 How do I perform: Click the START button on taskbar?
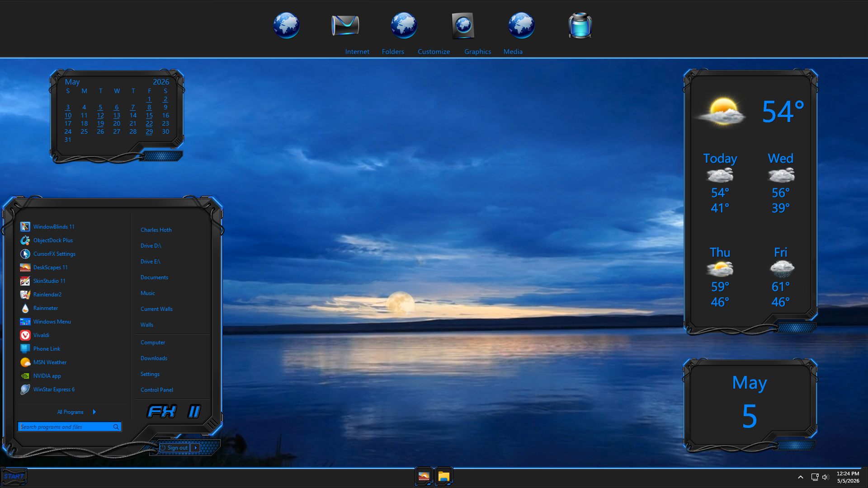(14, 477)
